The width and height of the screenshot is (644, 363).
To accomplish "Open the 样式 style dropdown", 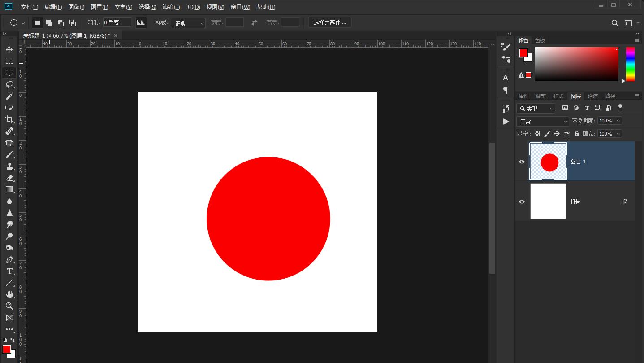I will (x=188, y=23).
